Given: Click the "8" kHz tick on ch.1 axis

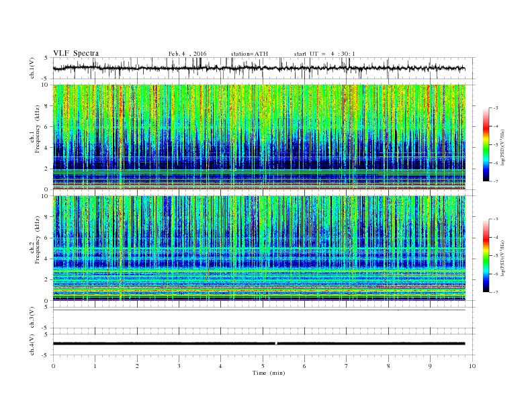Looking at the screenshot, I should click(x=47, y=106).
